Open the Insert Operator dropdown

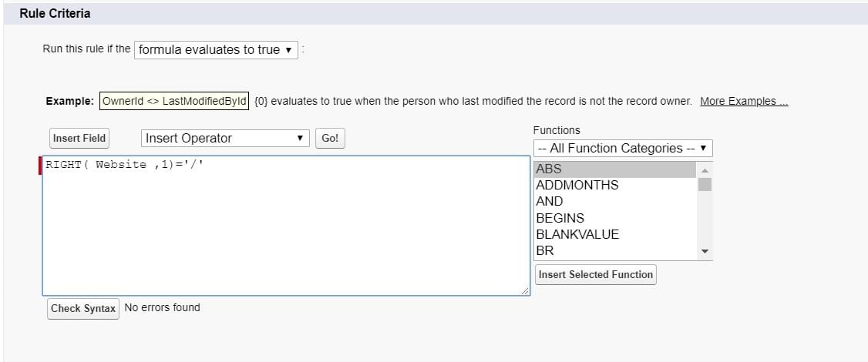(x=225, y=139)
